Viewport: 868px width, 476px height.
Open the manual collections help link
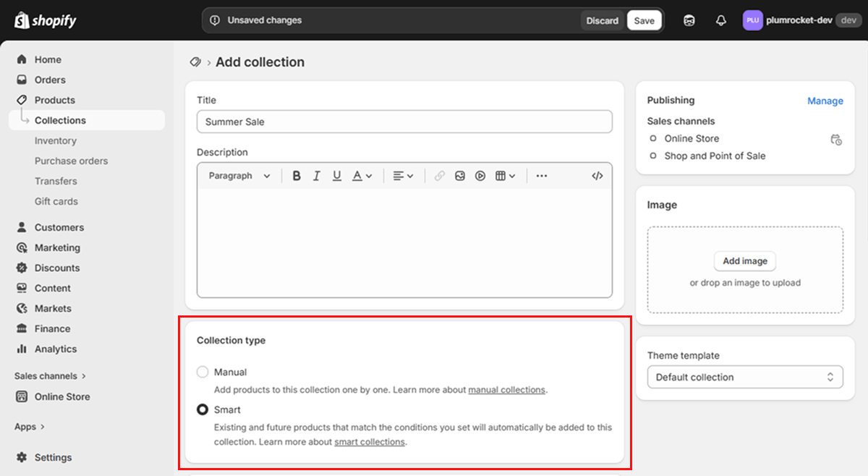[x=506, y=390]
